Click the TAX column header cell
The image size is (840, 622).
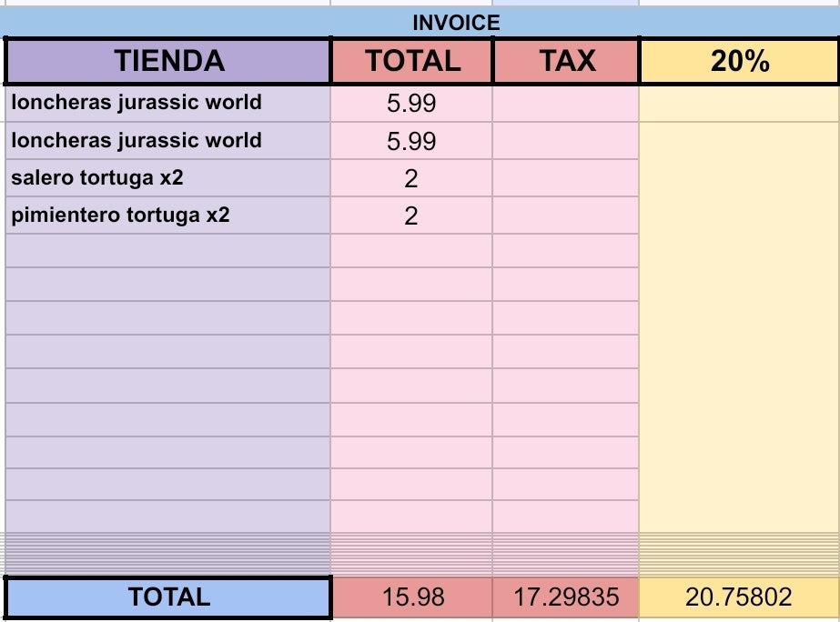coord(566,61)
